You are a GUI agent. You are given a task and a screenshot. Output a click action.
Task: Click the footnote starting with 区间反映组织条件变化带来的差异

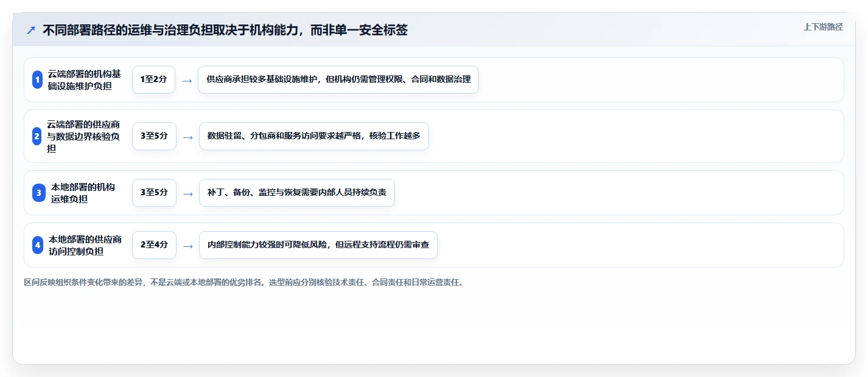coord(243,283)
